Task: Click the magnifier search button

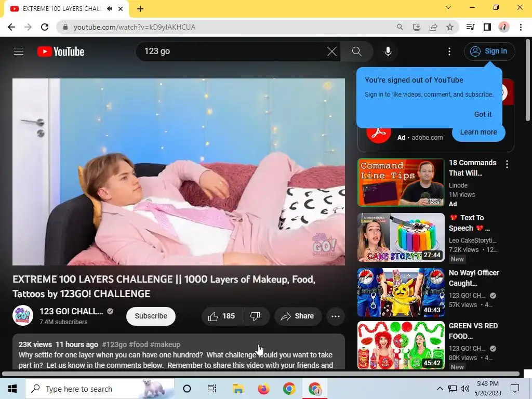Action: 356,51
